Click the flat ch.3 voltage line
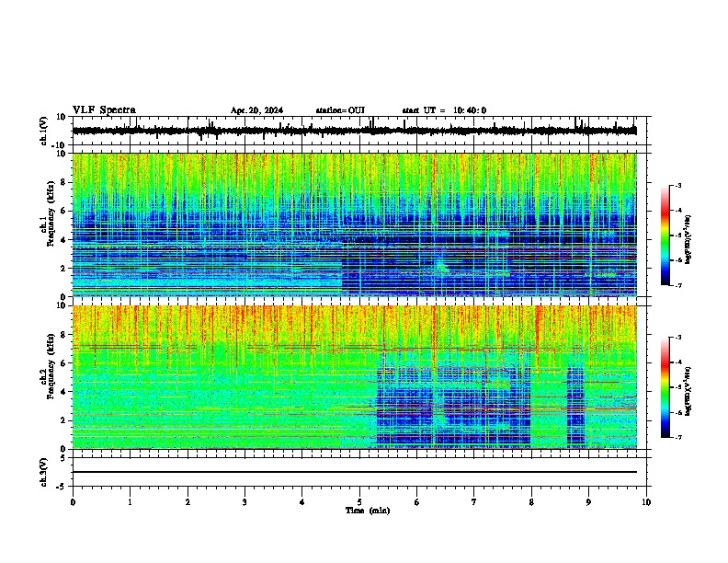This screenshot has height=563, width=728. pos(354,472)
